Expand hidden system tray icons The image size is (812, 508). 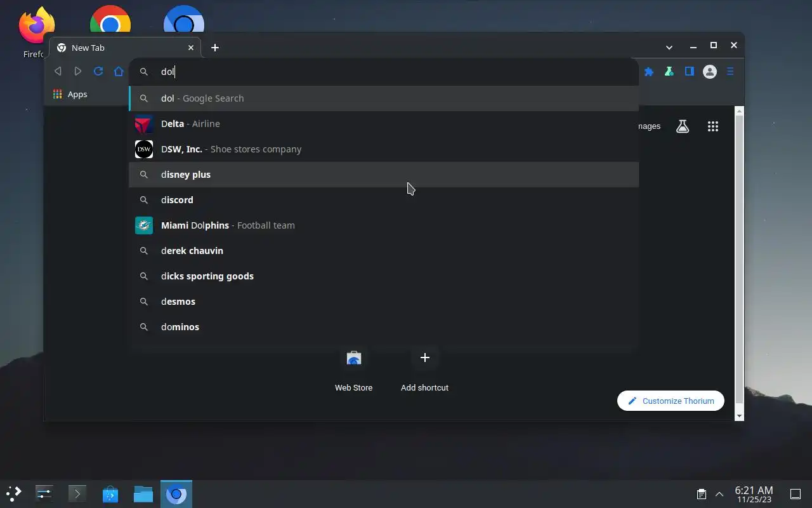click(x=719, y=494)
